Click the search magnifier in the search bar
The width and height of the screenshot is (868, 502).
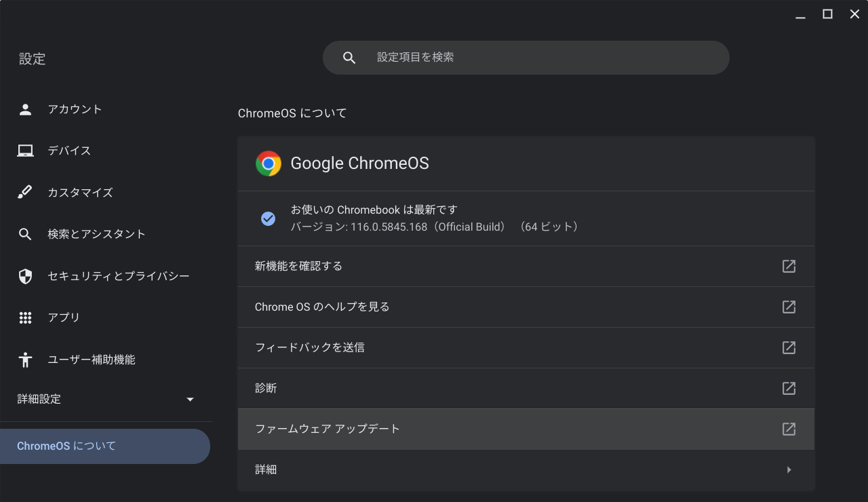point(349,57)
